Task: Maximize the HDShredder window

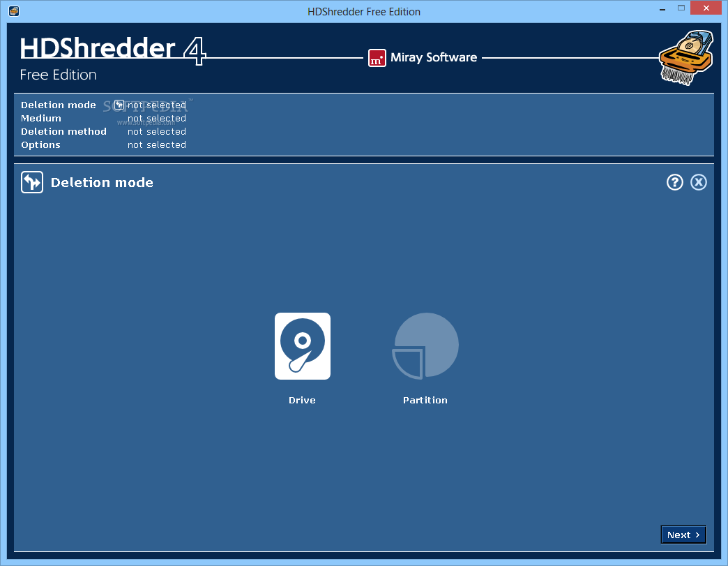Action: [681, 8]
